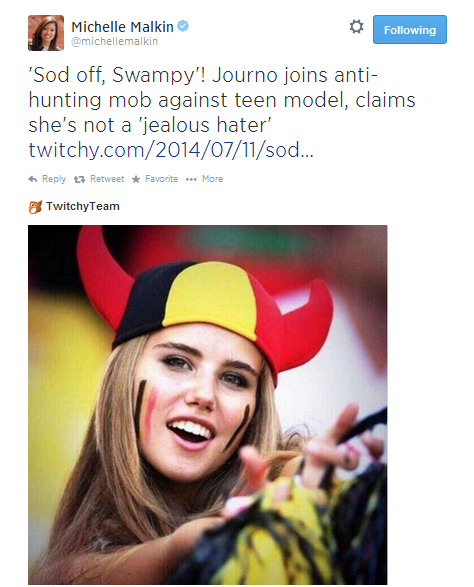Click the three-dots more icon
The width and height of the screenshot is (474, 587).
[191, 179]
